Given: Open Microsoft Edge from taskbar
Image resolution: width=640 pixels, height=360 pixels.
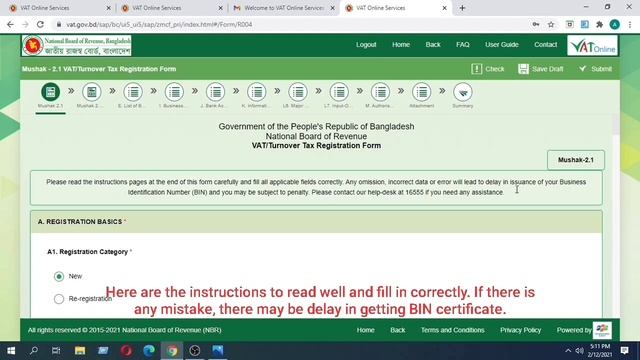Looking at the screenshot, I should pos(149,351).
